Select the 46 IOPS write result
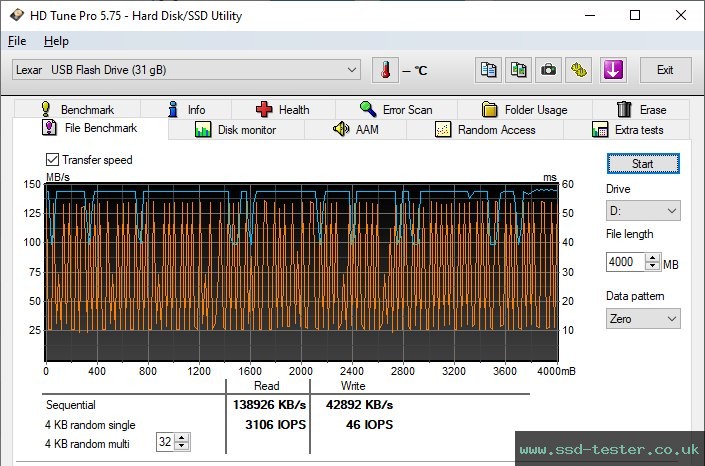The image size is (705, 466). (x=370, y=425)
